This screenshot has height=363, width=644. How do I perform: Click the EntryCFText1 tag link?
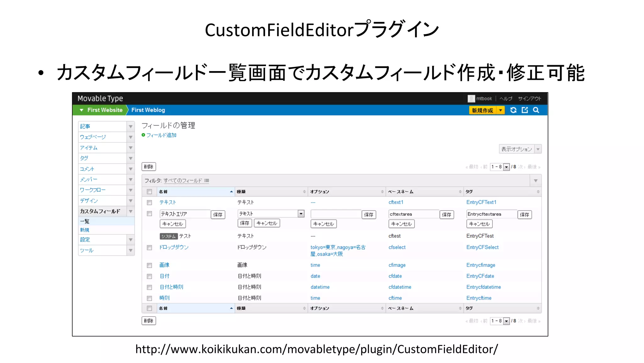(x=481, y=202)
